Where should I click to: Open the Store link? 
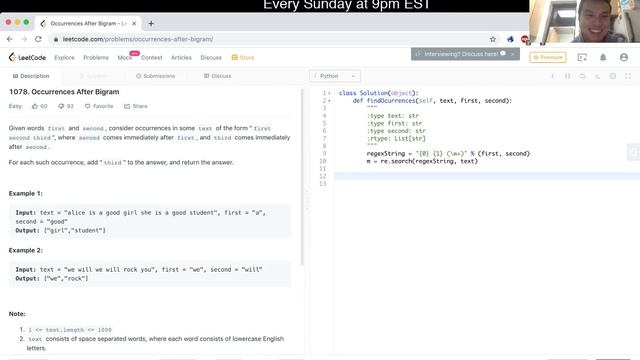(x=243, y=58)
